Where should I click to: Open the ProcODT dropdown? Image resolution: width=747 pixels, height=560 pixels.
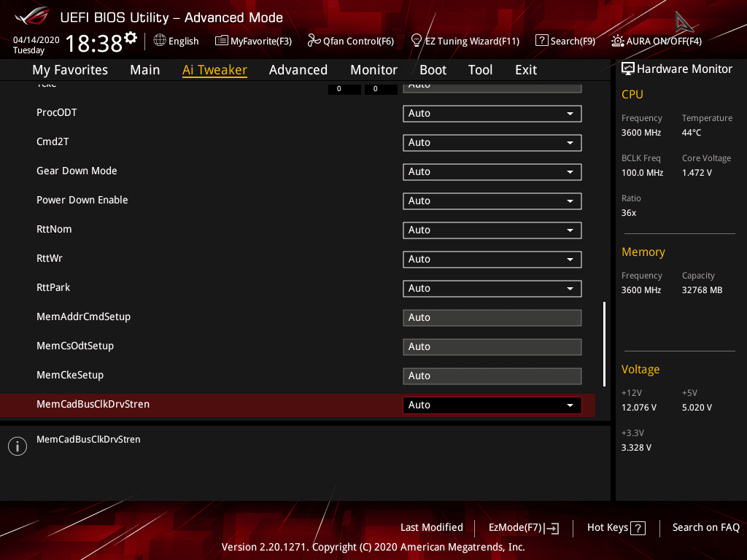point(492,113)
